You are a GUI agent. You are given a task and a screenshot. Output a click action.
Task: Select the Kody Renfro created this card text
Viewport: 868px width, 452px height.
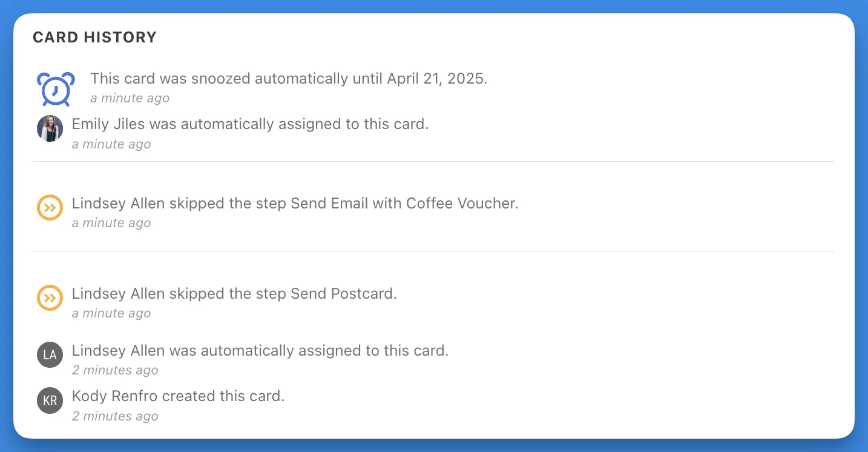[178, 396]
